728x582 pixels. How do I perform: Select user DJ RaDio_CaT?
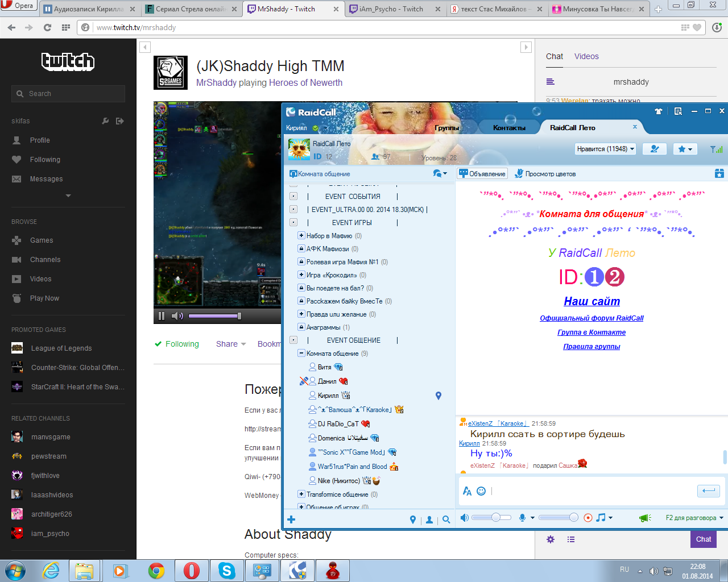[338, 424]
